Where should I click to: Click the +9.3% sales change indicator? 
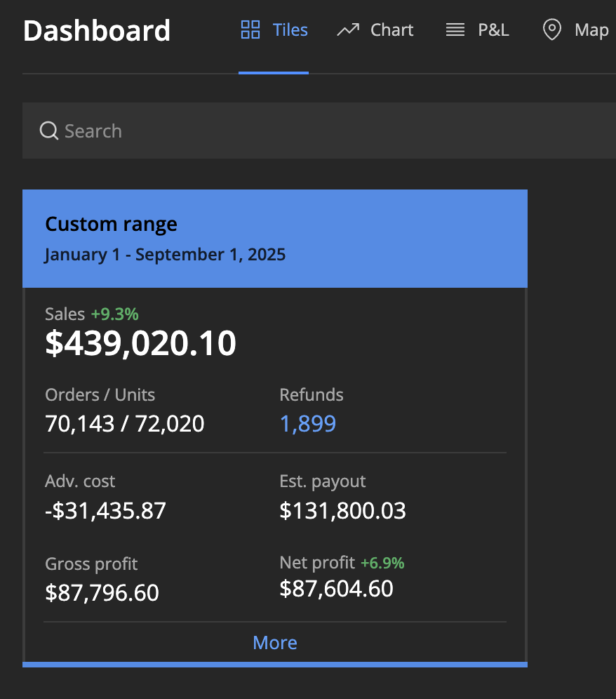(x=114, y=314)
